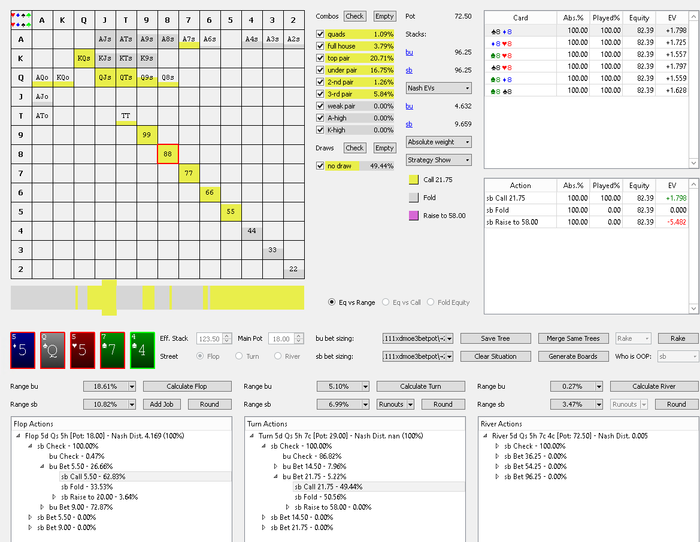Expand the bu Bet 14.50 turn node
Screen dimensions: 700x542
tap(275, 466)
